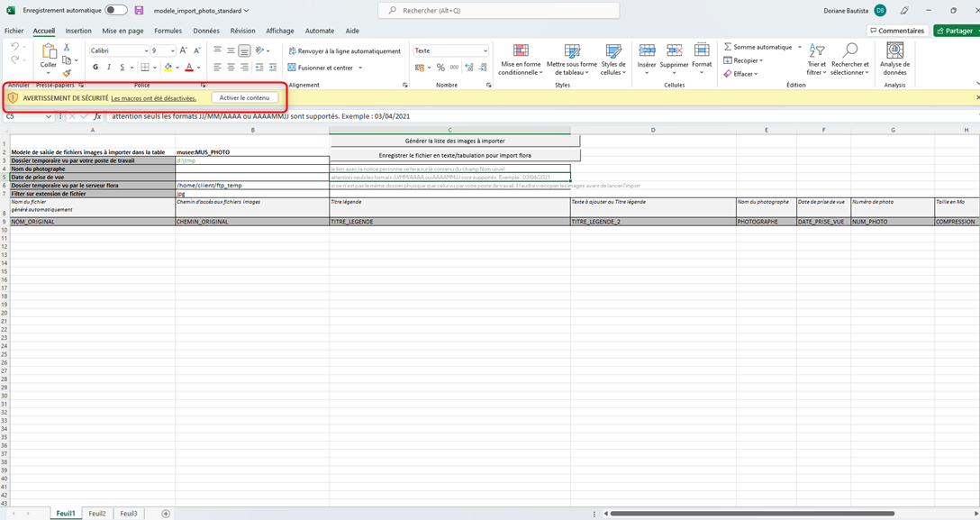Click the yellow fill color bucket
Image resolution: width=980 pixels, height=520 pixels.
[x=168, y=68]
